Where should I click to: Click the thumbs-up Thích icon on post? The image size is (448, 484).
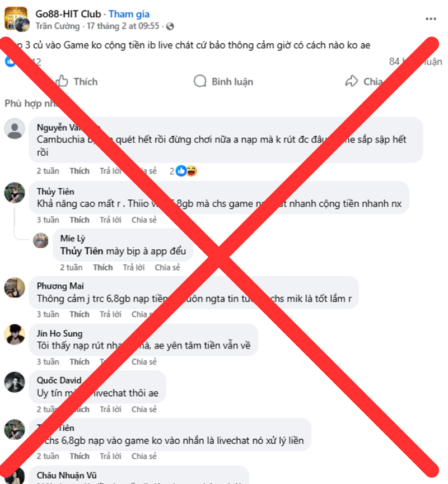[x=62, y=81]
